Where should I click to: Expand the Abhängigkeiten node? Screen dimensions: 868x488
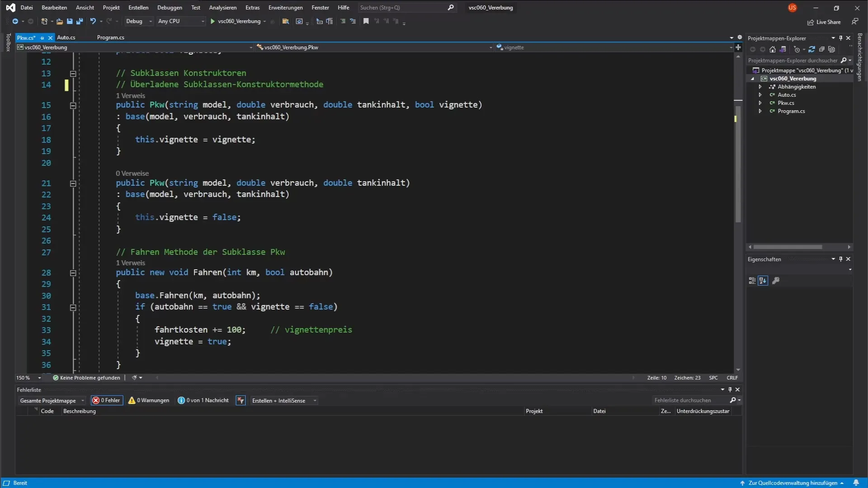[x=760, y=87]
